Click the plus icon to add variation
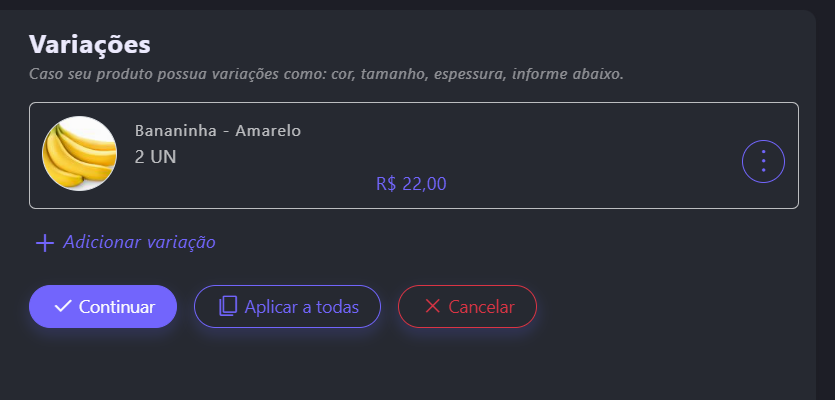Viewport: 835px width, 400px height. pyautogui.click(x=44, y=243)
